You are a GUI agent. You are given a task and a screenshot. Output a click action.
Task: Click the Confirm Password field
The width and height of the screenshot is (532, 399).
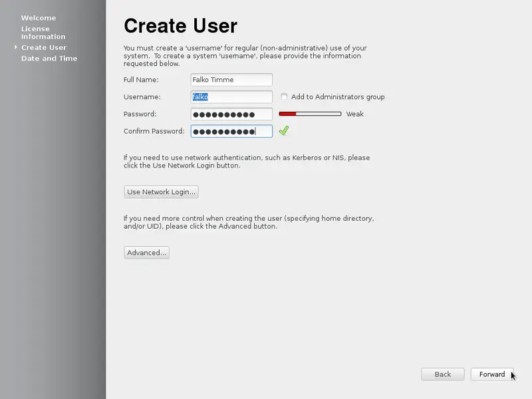[231, 131]
